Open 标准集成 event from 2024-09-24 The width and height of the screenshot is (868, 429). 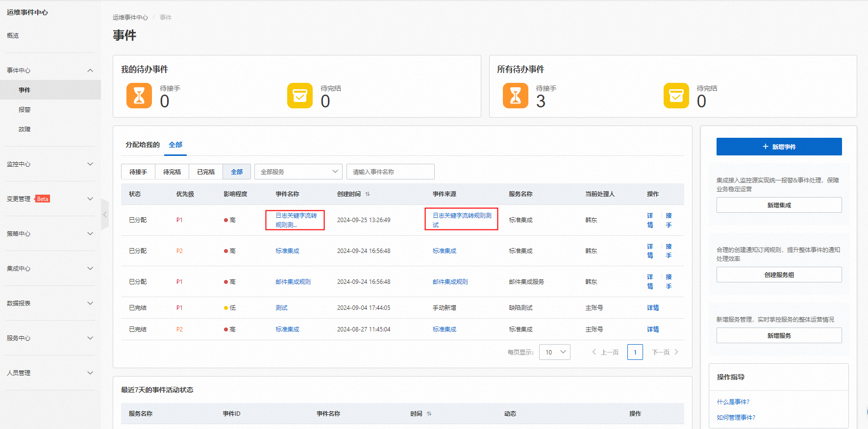point(287,251)
